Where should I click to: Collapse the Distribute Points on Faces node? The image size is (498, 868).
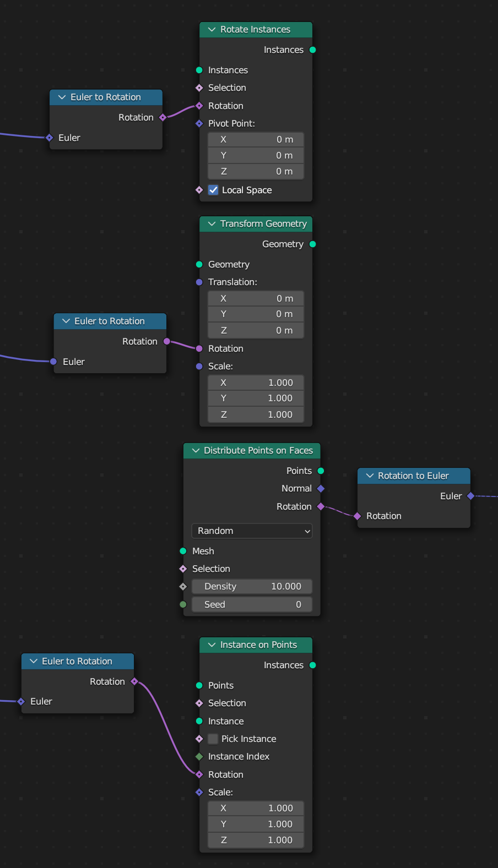(x=196, y=451)
